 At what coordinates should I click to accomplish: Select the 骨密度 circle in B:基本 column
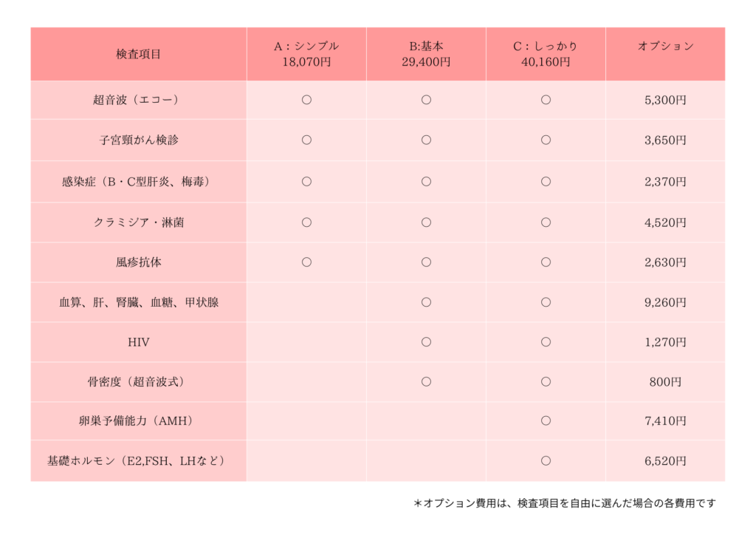[x=426, y=381]
